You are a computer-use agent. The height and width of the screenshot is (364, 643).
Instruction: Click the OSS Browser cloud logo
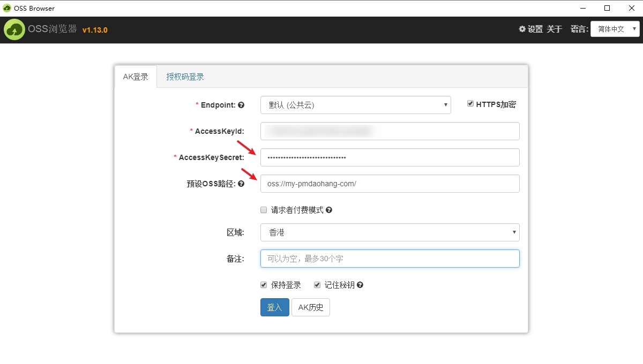point(14,30)
